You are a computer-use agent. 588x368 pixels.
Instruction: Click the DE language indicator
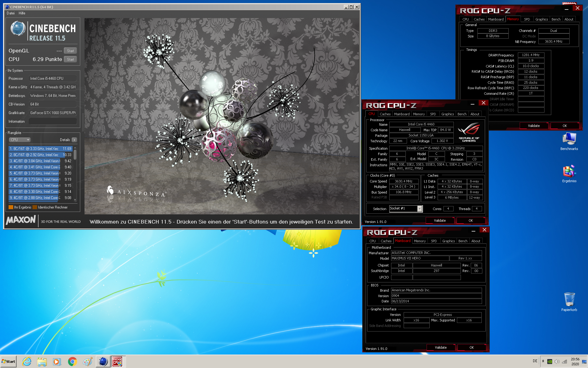point(535,361)
